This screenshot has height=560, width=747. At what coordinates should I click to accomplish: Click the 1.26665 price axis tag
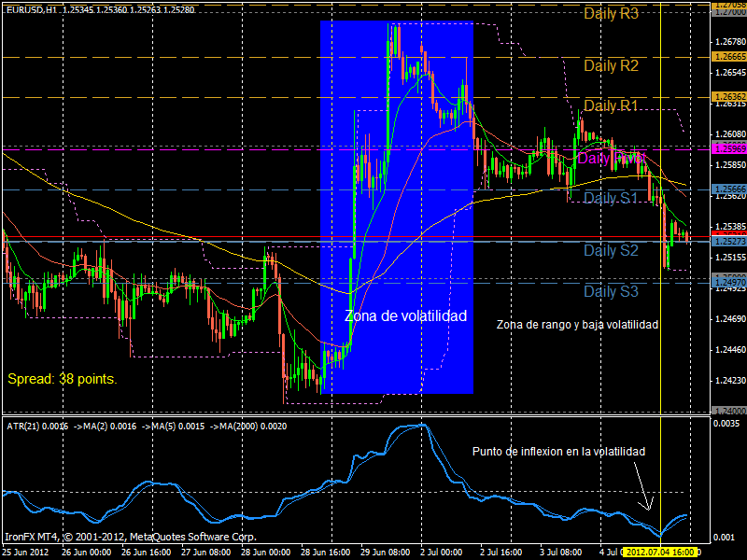click(x=728, y=57)
